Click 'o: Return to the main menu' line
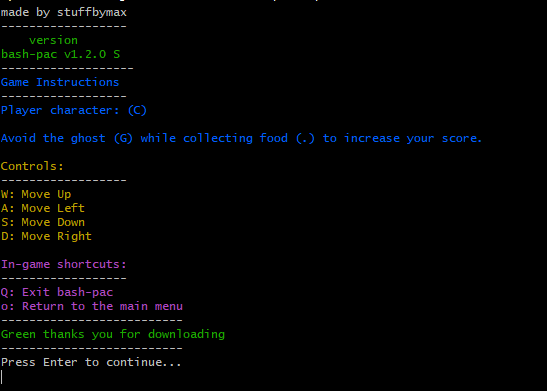Screen dimensions: 547x391 [92, 306]
